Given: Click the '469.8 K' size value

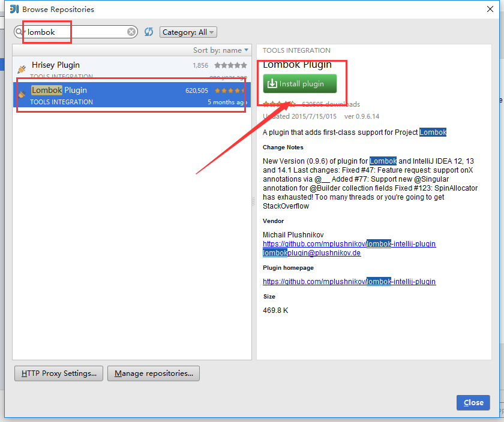Looking at the screenshot, I should [x=275, y=311].
